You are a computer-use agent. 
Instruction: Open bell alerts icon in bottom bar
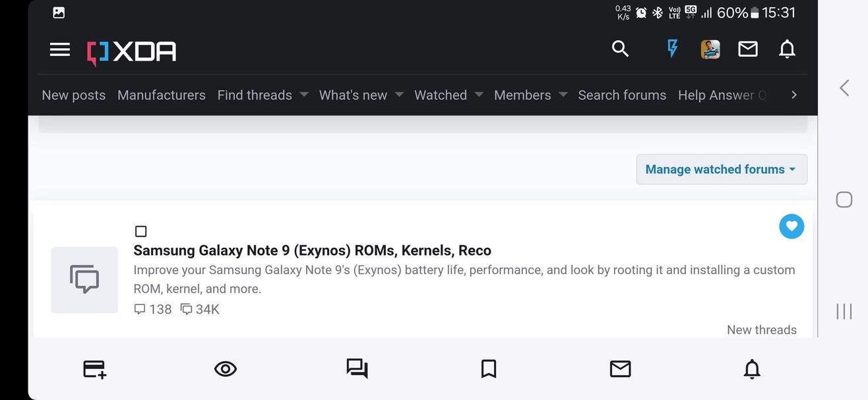coord(752,369)
